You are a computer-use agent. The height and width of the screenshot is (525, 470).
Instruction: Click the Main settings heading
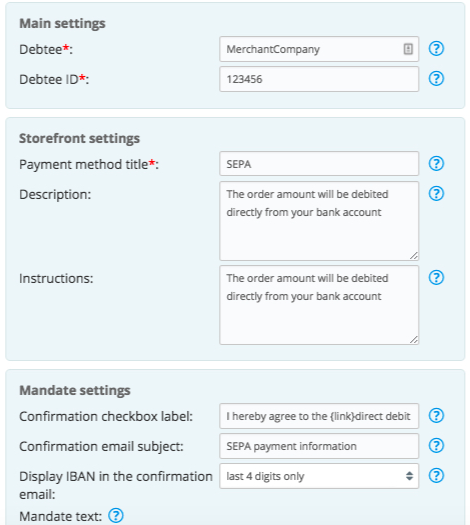pos(62,23)
